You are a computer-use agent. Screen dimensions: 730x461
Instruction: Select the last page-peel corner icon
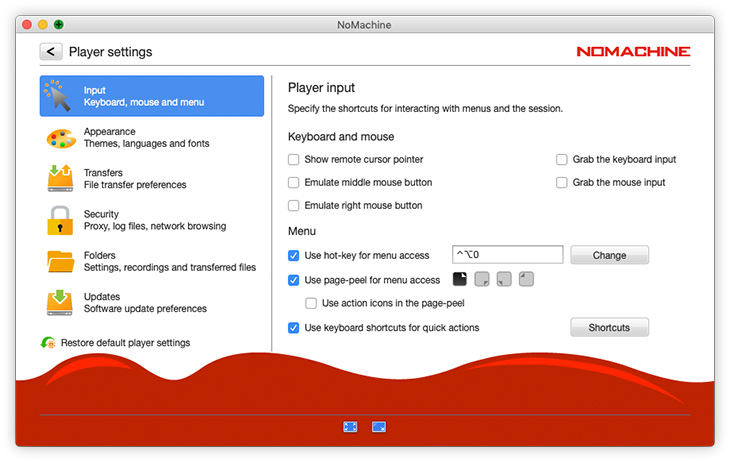click(526, 279)
